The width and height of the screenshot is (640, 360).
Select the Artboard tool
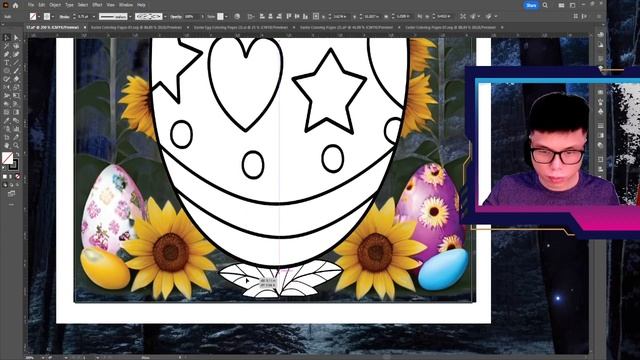7,137
